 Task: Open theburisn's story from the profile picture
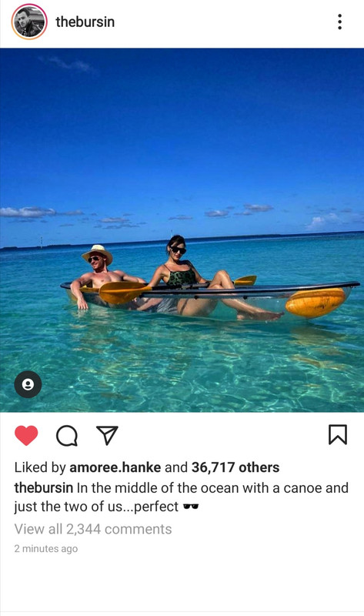coord(29,22)
